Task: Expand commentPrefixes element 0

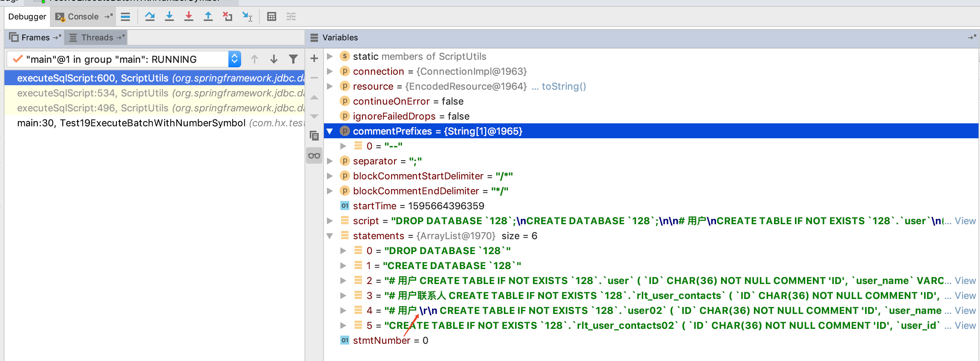Action: coord(343,146)
